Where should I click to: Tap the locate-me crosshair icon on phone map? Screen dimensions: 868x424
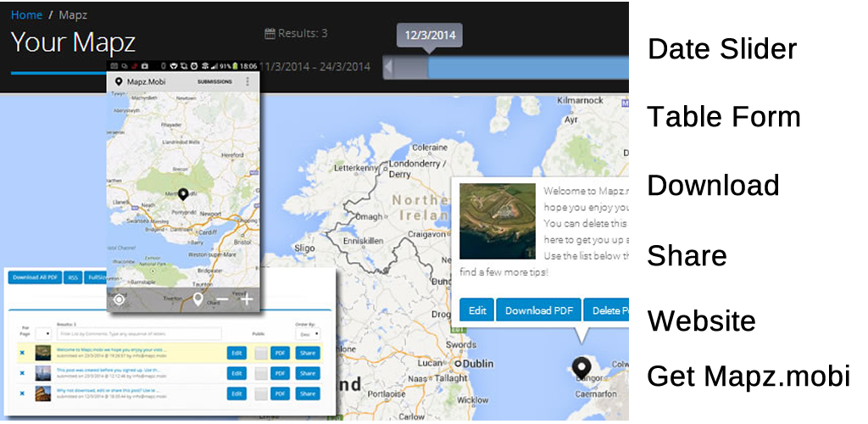click(x=119, y=299)
